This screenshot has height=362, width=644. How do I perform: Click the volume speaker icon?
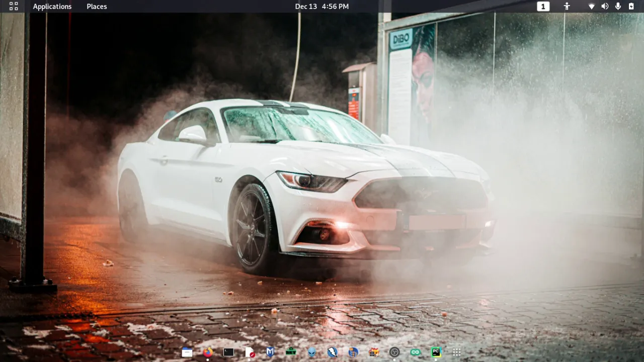click(605, 7)
